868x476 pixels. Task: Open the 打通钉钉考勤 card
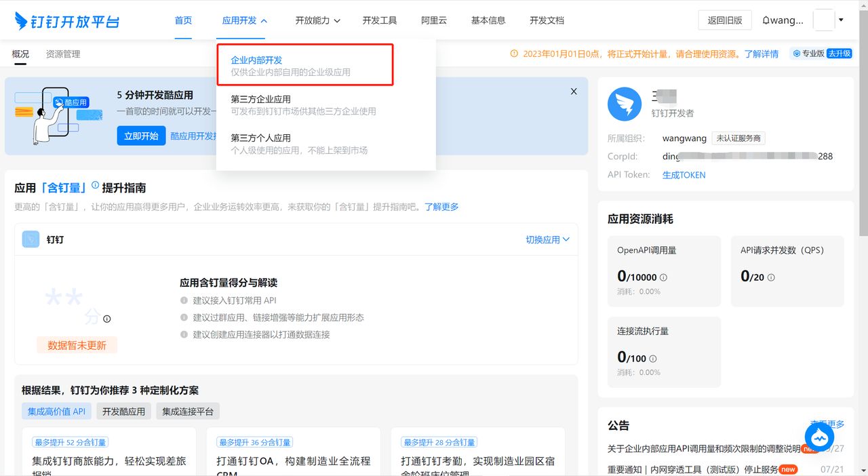pos(478,452)
